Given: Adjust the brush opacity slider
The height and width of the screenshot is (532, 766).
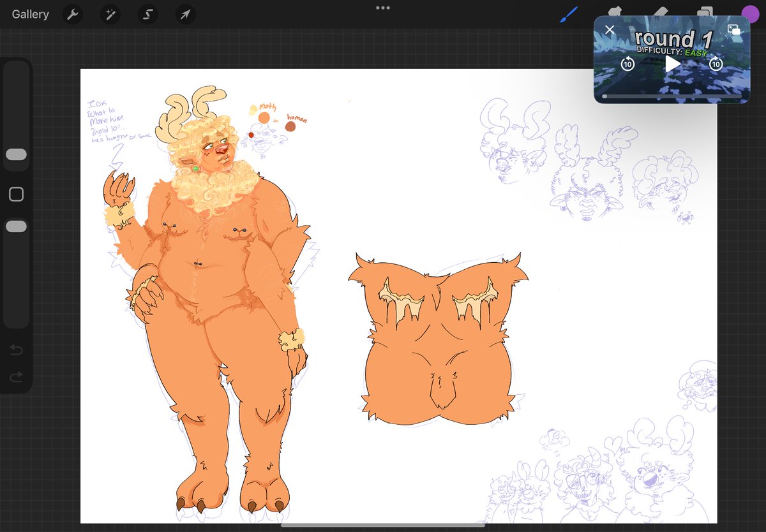Looking at the screenshot, I should click(16, 226).
